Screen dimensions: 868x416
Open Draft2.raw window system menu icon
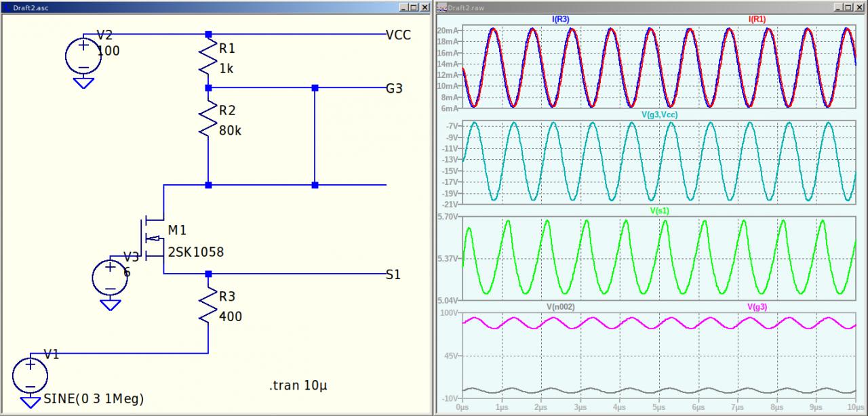[441, 7]
